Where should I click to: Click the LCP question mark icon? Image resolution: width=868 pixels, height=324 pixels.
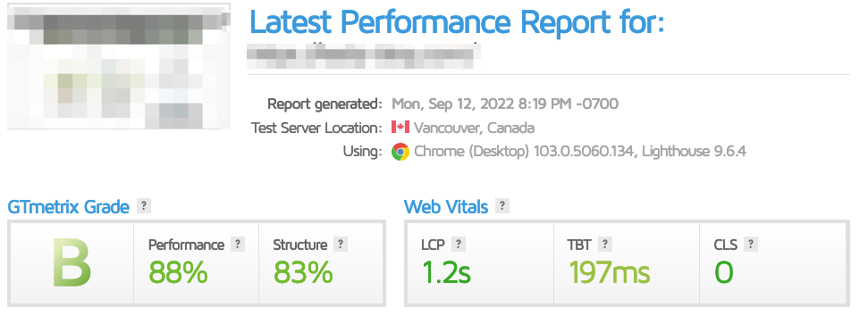(x=459, y=244)
